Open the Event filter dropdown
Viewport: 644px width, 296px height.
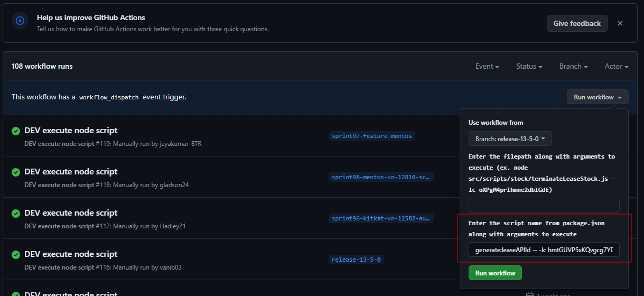click(x=487, y=67)
